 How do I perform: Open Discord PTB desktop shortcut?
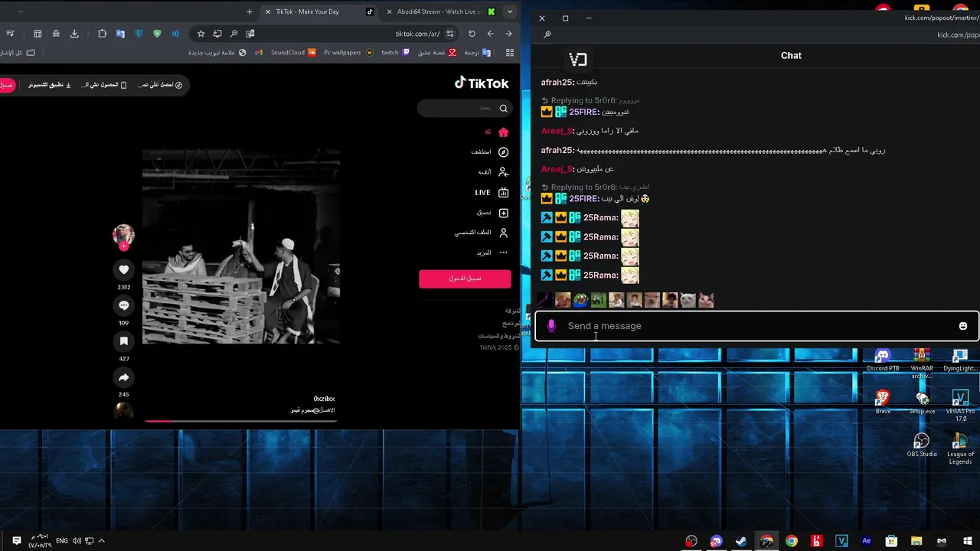click(x=883, y=360)
